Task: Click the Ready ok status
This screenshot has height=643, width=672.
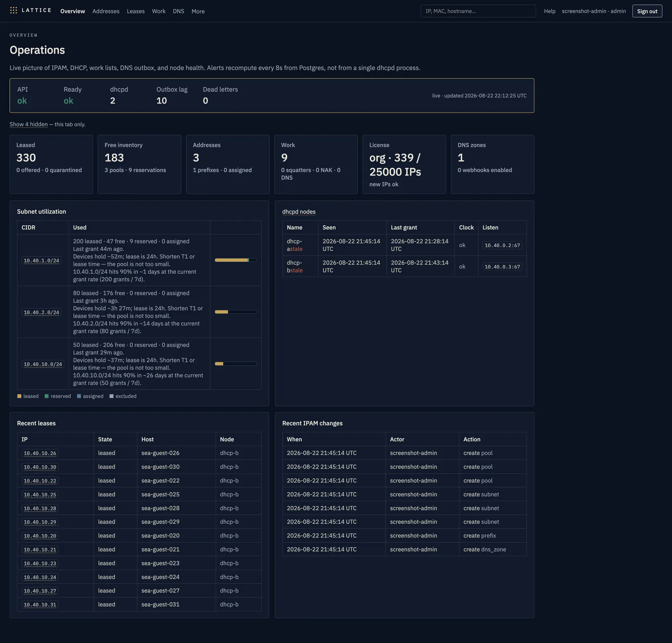Action: click(x=68, y=101)
